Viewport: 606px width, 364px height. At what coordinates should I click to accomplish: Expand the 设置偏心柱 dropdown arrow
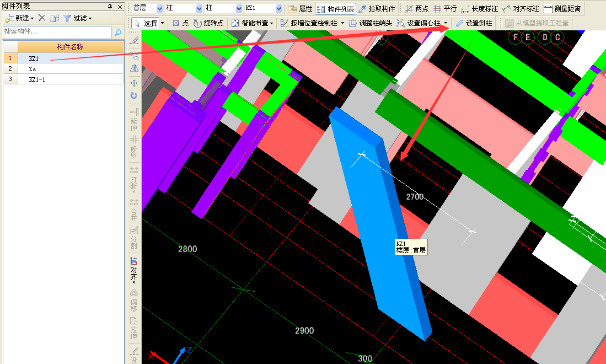click(x=446, y=23)
